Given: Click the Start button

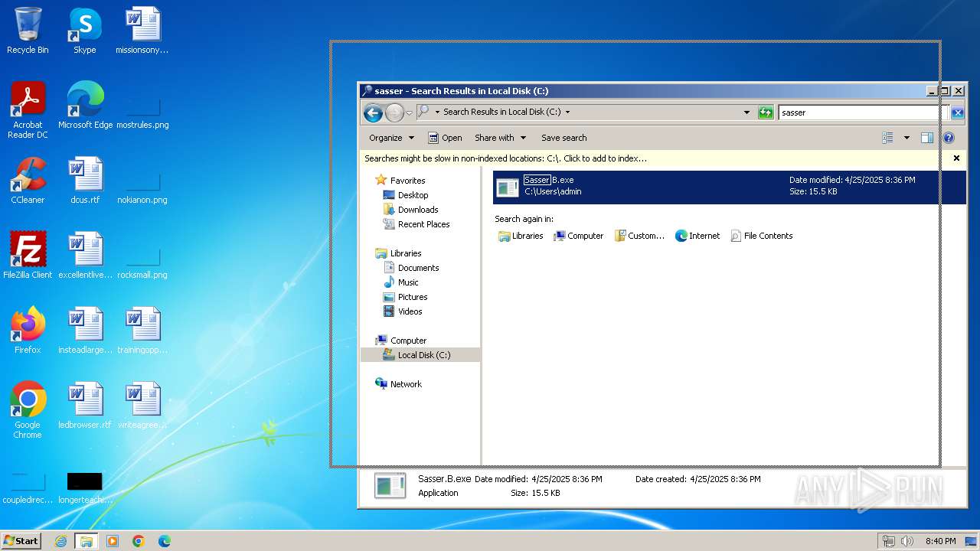Looking at the screenshot, I should [21, 541].
